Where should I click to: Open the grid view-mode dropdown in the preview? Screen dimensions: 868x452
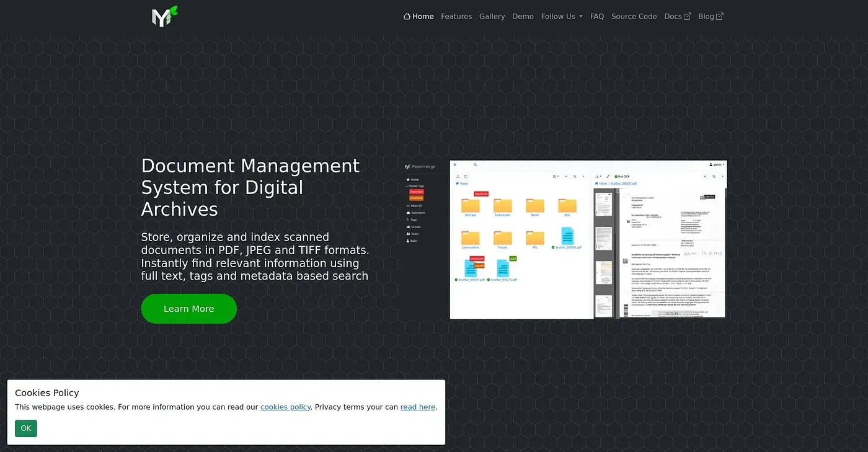coord(556,177)
